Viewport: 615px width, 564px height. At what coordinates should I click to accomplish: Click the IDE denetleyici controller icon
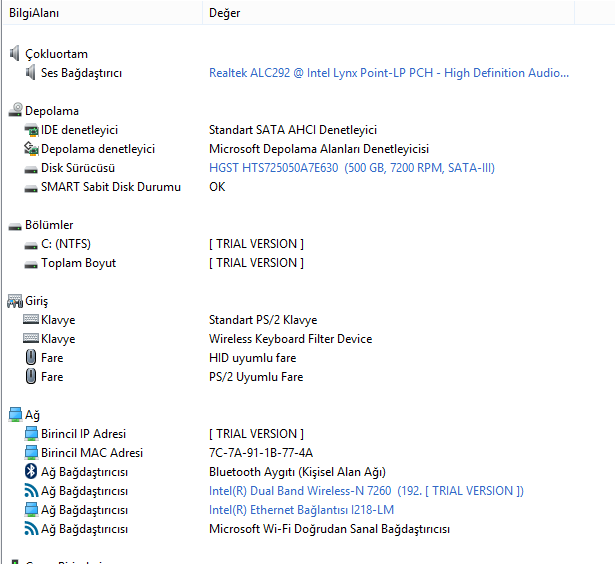click(x=31, y=130)
